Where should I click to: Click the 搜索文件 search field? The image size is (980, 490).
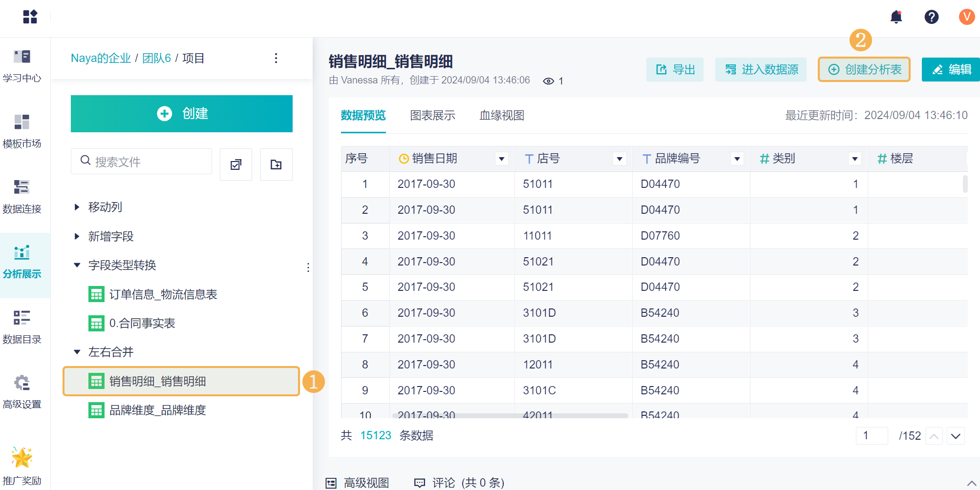pos(147,162)
